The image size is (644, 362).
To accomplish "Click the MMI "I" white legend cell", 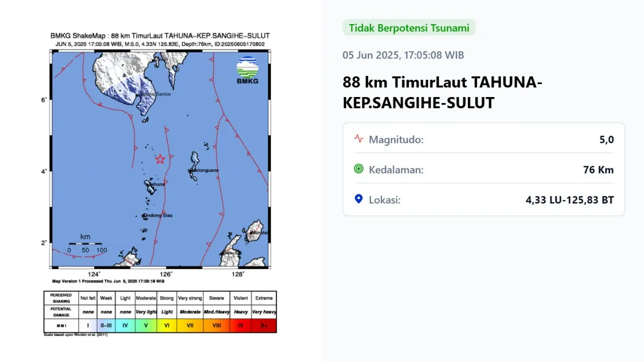I will 88,325.
